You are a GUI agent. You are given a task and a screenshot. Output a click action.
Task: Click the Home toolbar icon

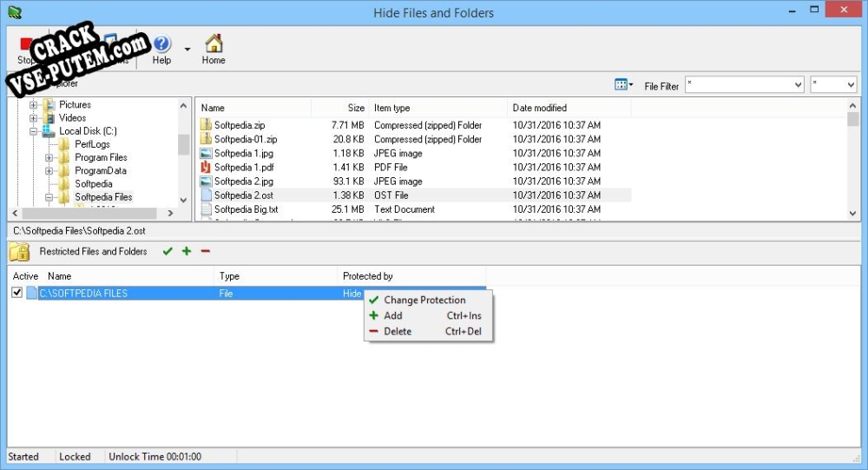click(214, 50)
